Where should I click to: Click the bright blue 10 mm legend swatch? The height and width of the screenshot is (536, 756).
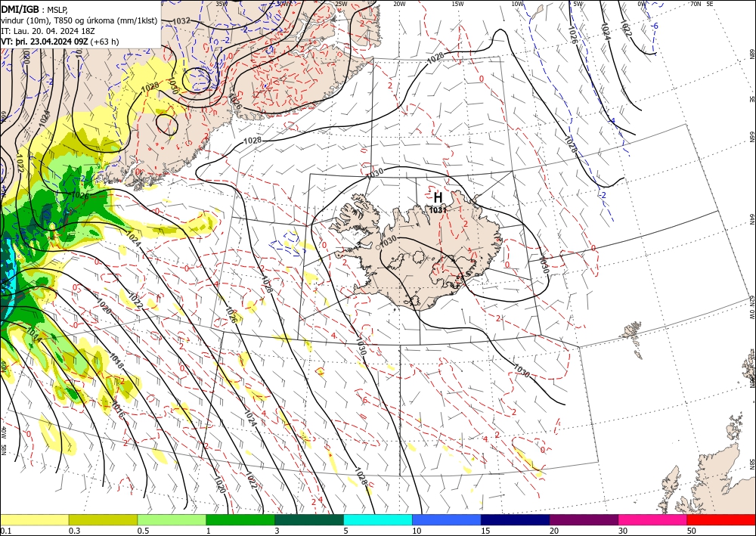point(447,519)
